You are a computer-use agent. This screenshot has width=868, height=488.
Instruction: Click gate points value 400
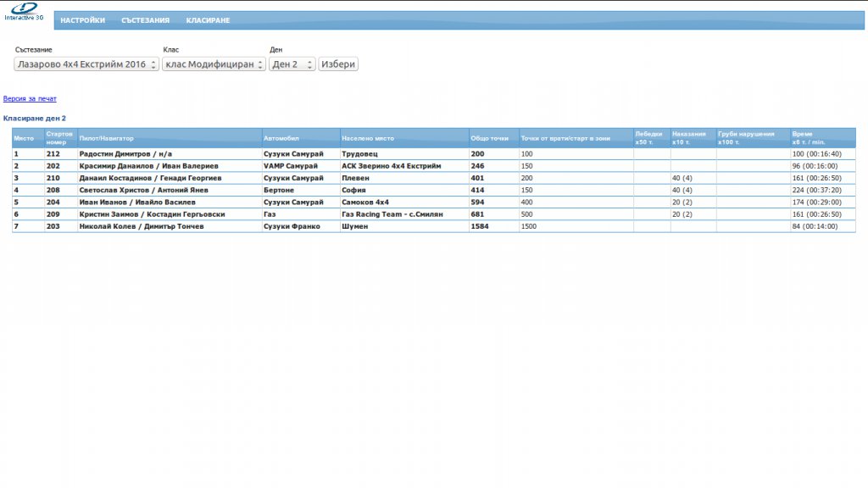(x=526, y=202)
